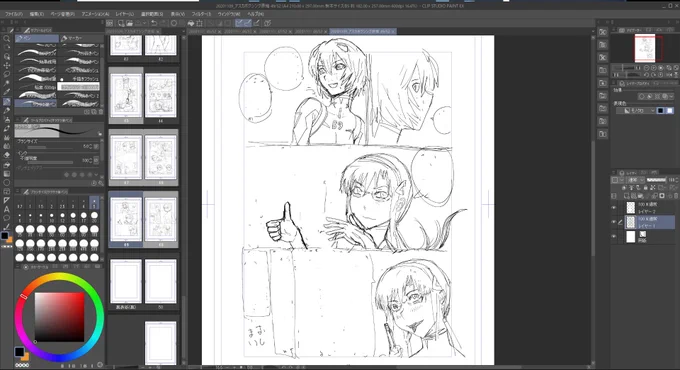Open the layer blending mode dropdown

point(635,180)
